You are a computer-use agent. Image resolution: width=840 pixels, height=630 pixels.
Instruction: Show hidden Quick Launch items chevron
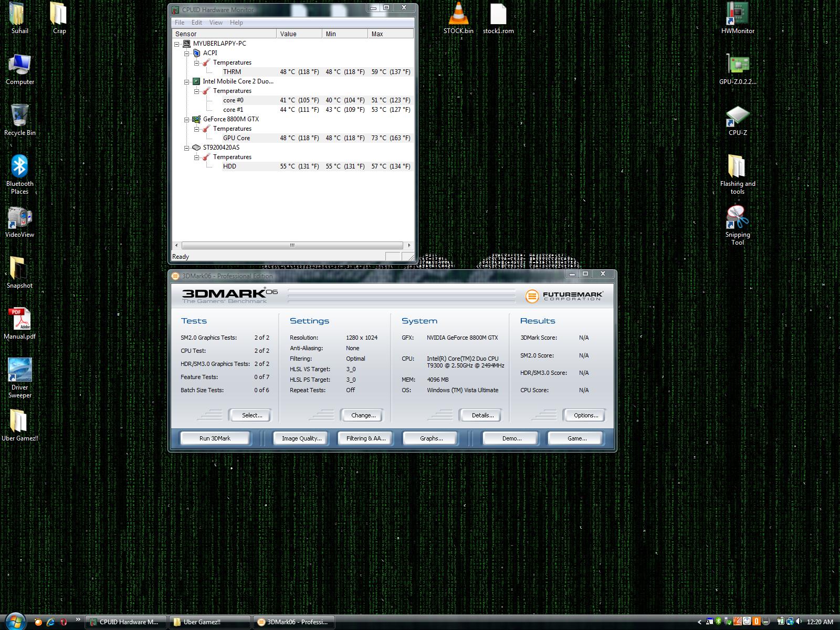coord(78,620)
